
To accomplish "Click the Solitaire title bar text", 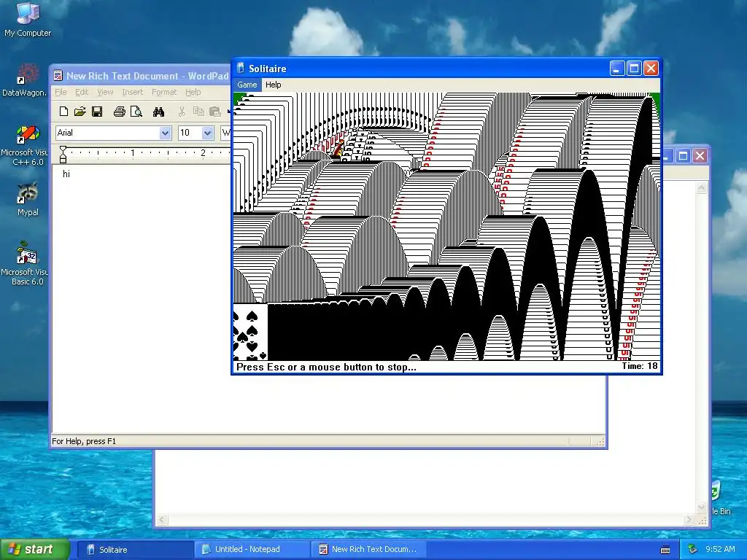I will coord(267,69).
